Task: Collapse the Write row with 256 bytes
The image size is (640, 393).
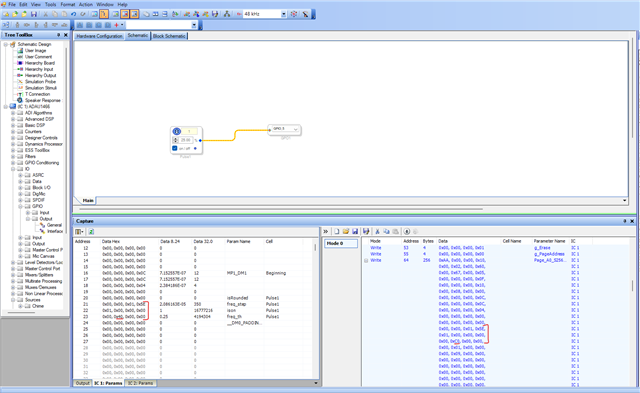Action: click(x=366, y=260)
